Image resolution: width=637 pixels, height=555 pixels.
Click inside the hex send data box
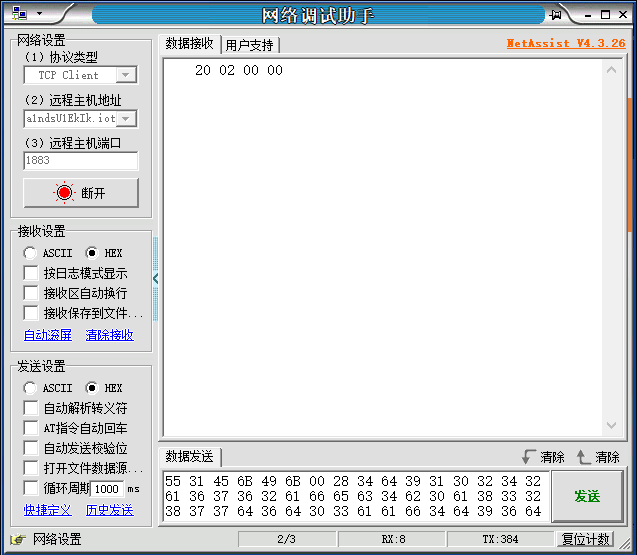tap(356, 496)
